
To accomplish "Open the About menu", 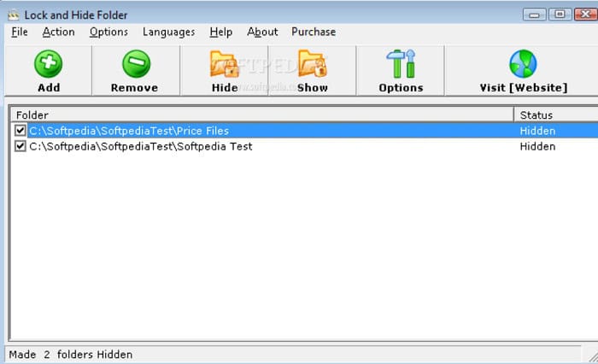I will click(262, 32).
